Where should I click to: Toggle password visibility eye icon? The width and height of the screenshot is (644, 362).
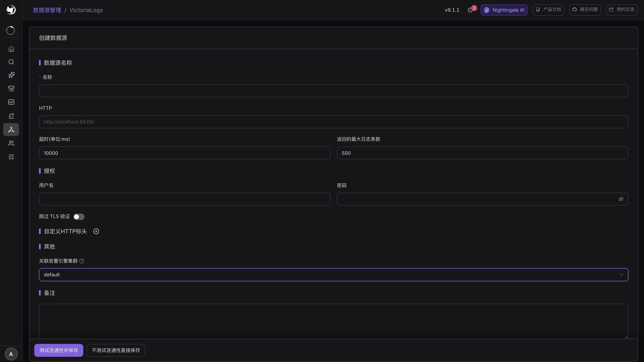tap(621, 199)
